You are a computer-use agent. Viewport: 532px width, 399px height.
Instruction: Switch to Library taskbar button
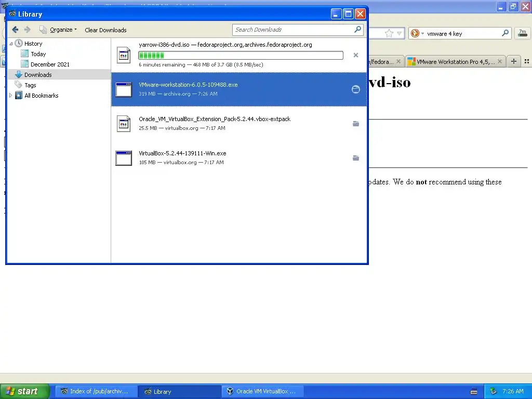point(180,392)
